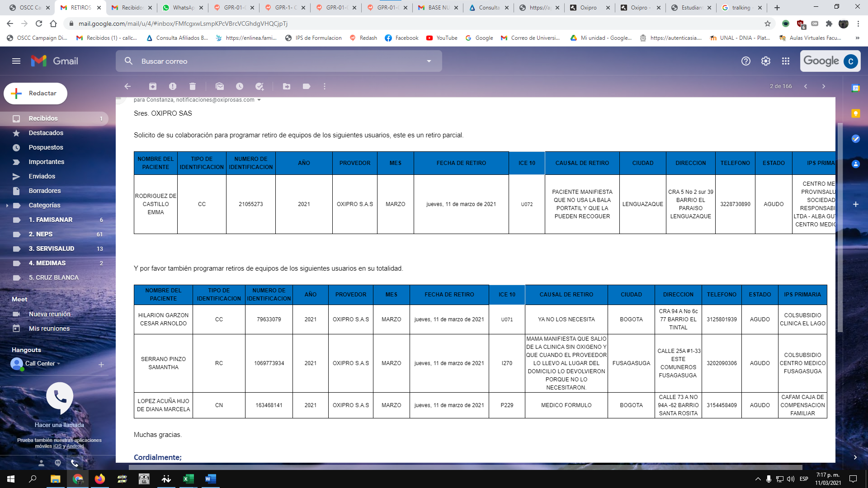Open Gmail settings gear
Viewport: 868px width, 488px height.
(766, 61)
